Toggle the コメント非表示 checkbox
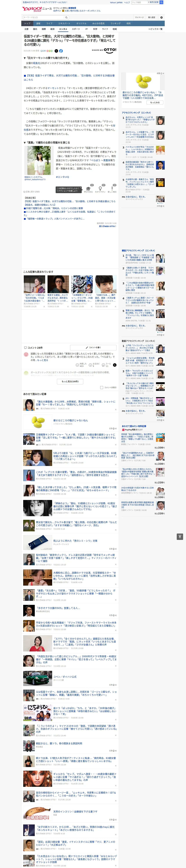This screenshot has width=186, height=868. pos(102,388)
